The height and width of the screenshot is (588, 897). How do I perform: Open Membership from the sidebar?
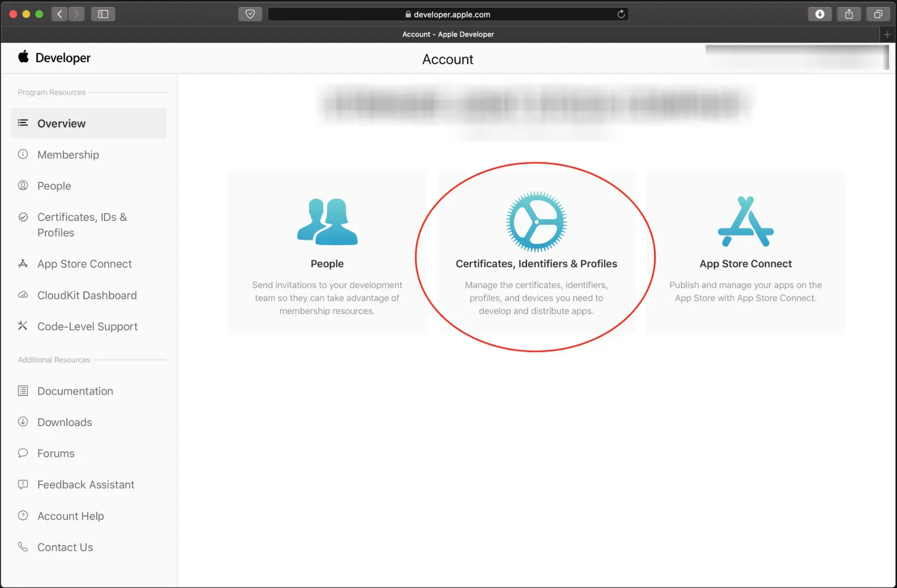coord(89,155)
